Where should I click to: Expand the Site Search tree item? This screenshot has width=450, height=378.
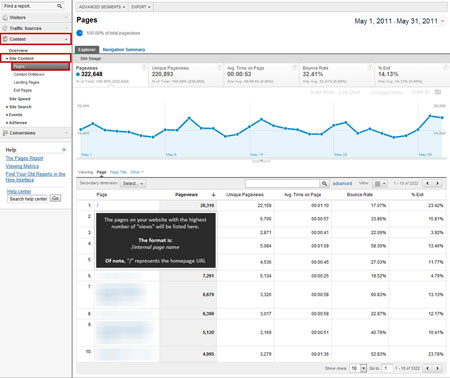(x=7, y=107)
